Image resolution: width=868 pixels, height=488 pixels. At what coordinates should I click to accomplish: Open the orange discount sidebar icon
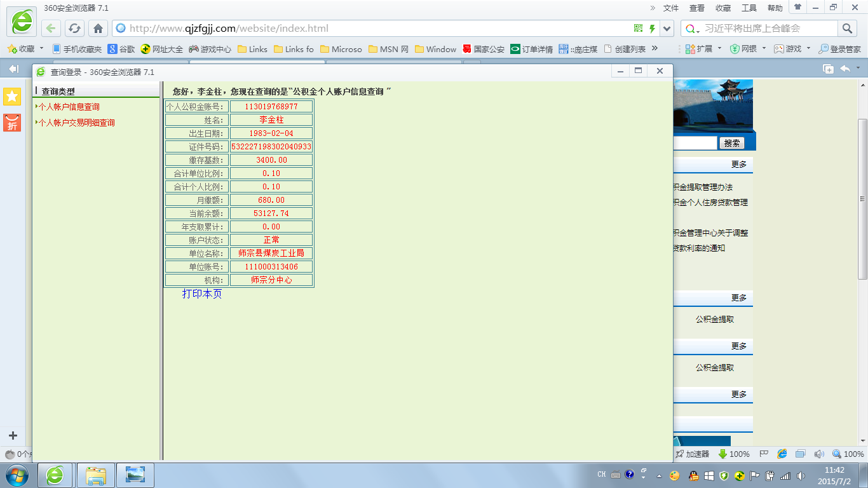tap(12, 123)
